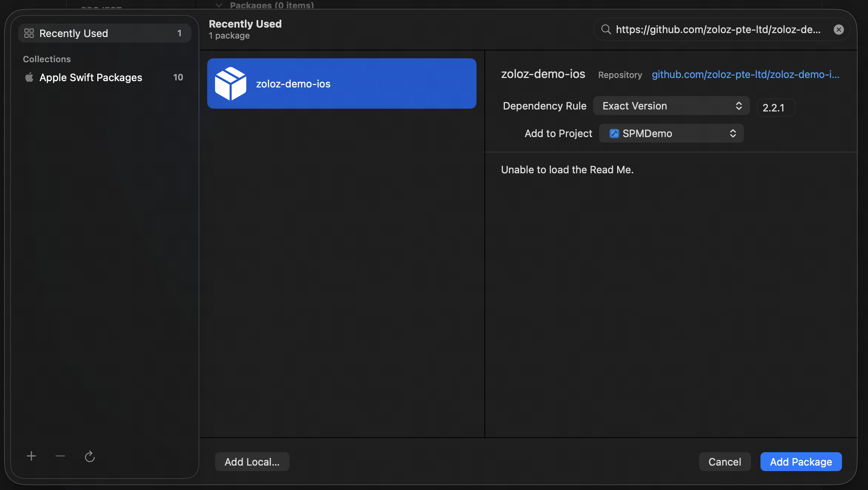
Task: Select Recently Used in the sidebar
Action: click(105, 33)
